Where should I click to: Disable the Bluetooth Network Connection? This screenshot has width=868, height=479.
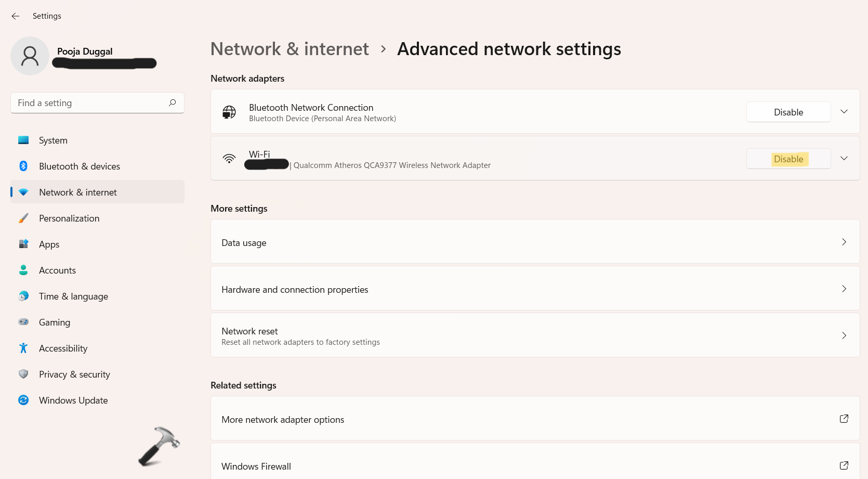click(x=788, y=112)
